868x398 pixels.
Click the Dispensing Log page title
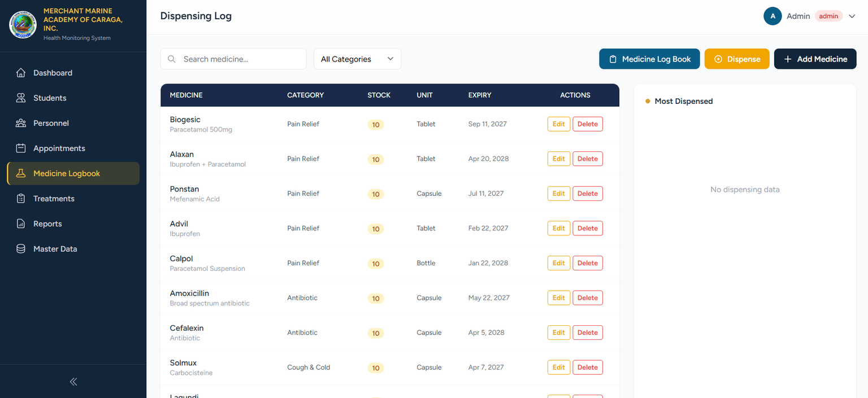pyautogui.click(x=196, y=16)
